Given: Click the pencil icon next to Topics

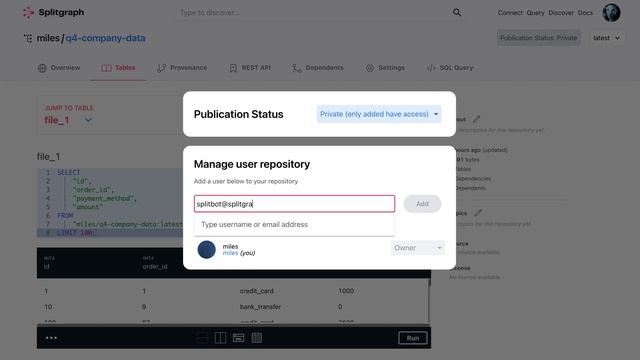Looking at the screenshot, I should point(478,213).
